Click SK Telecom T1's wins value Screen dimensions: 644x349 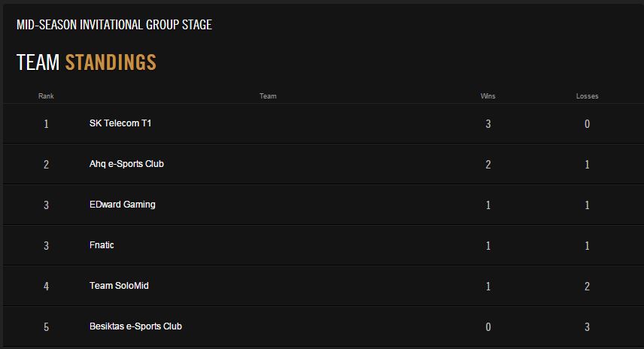pos(488,124)
